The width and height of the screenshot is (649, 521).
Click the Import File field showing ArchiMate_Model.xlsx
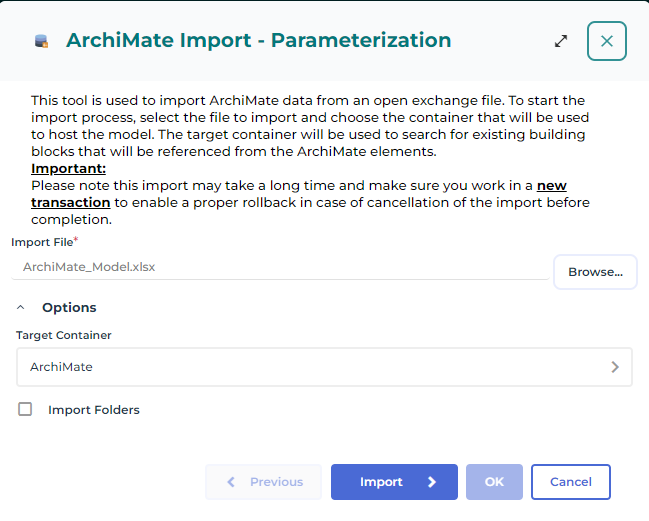(280, 267)
